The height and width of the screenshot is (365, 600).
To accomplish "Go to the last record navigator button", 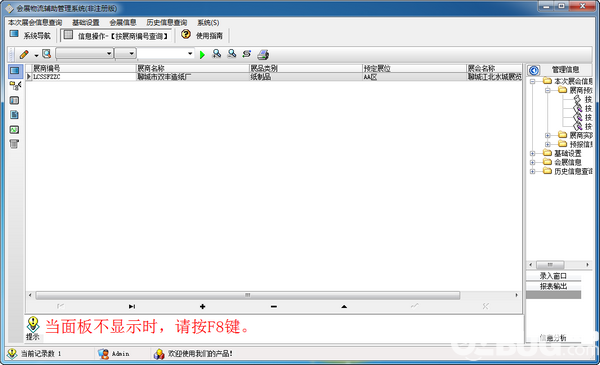I will click(132, 306).
